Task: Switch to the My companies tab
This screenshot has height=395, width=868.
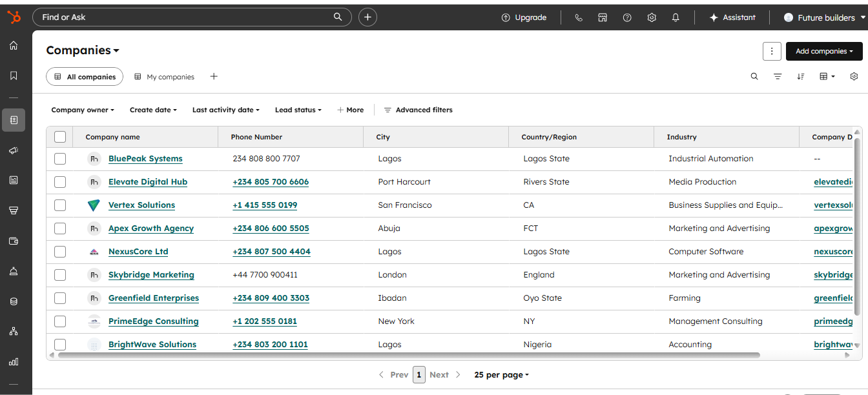Action: [x=164, y=77]
